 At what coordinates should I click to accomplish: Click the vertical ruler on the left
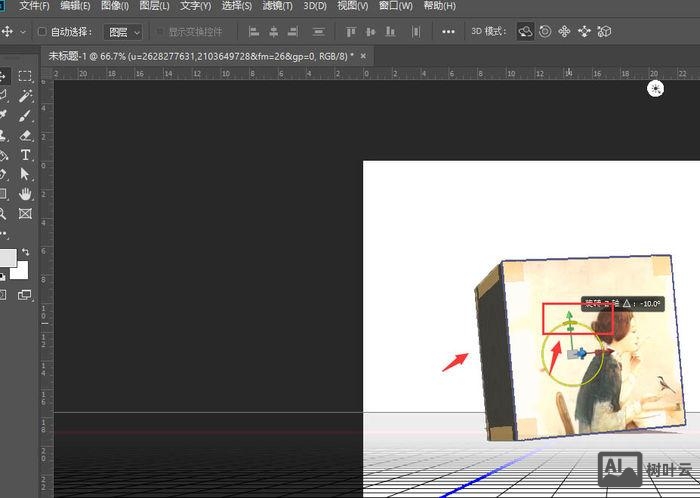coord(46,289)
